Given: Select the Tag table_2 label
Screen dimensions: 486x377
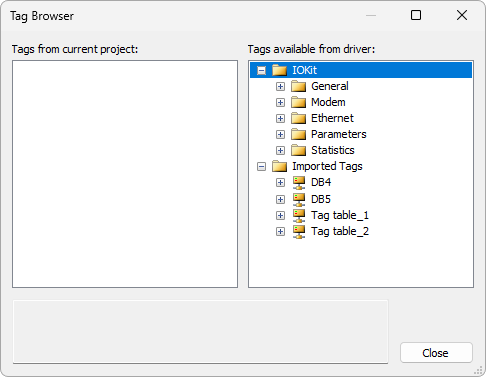Looking at the screenshot, I should pos(340,231).
